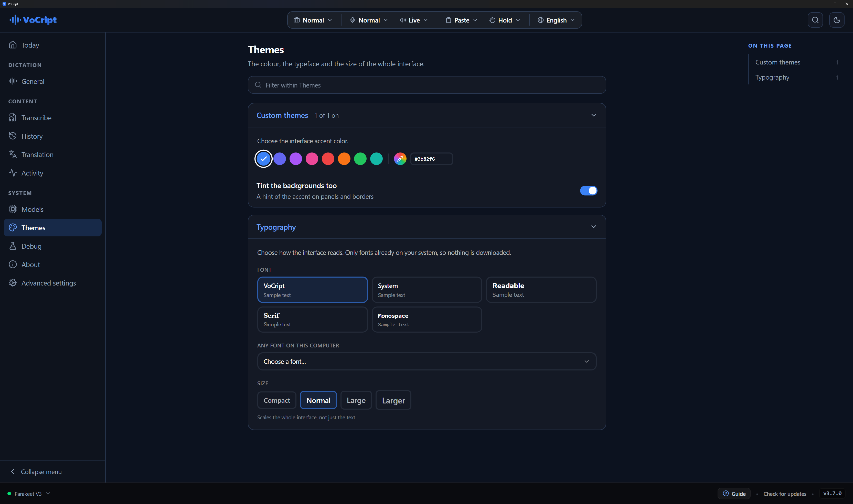Viewport: 853px width, 504px height.
Task: Open the English language dropdown
Action: 556,20
